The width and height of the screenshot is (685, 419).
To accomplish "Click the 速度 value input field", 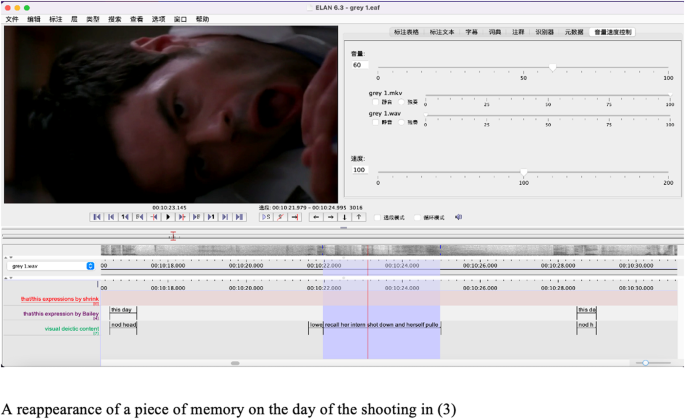I will click(360, 170).
